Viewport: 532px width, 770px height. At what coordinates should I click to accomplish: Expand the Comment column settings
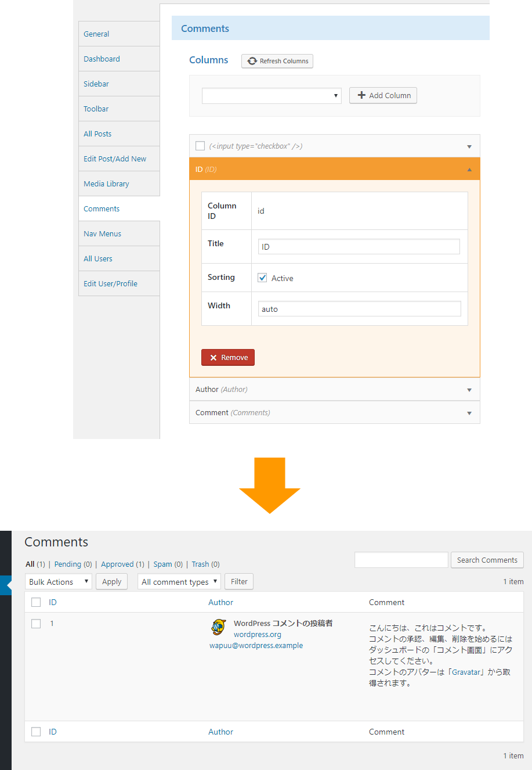click(335, 413)
